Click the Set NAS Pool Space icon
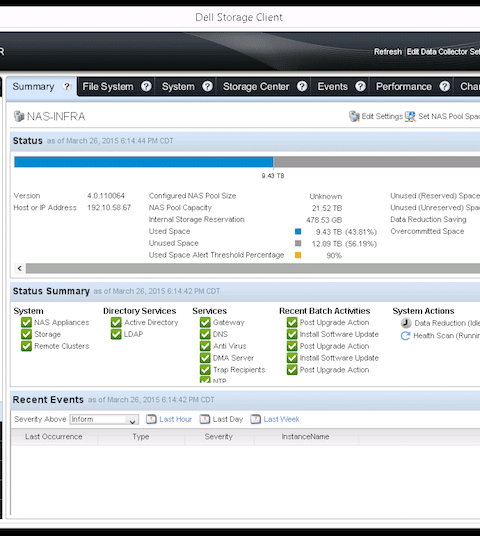Viewport: 480px width, 536px height. (410, 116)
